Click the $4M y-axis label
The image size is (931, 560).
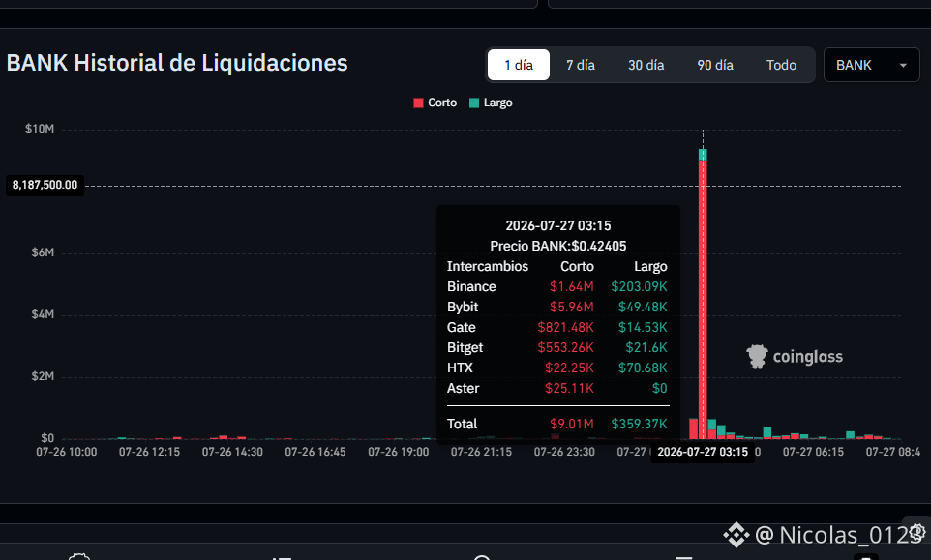pyautogui.click(x=43, y=314)
